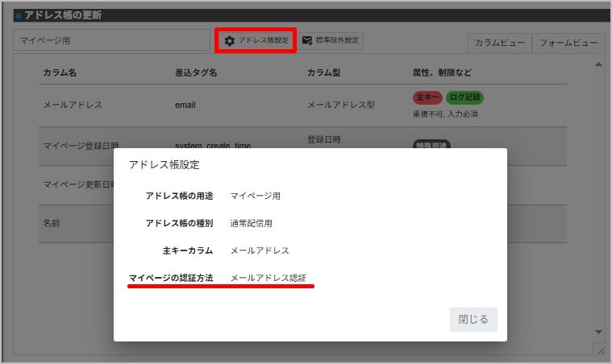Click the resize handle in bottom-right corner
612x364 pixels.
[599, 350]
